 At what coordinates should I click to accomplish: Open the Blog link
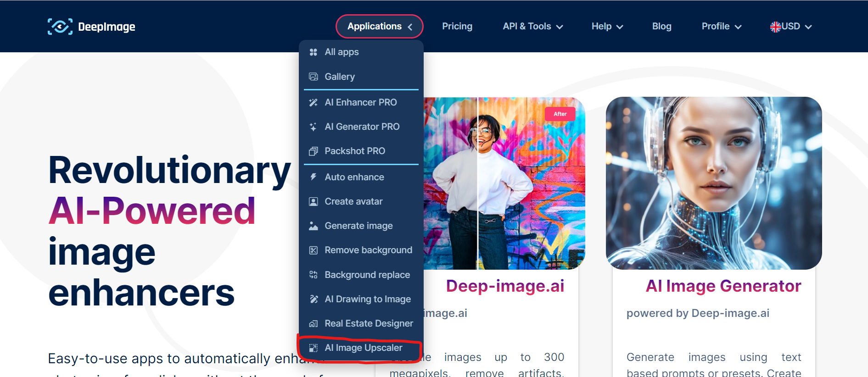[662, 26]
